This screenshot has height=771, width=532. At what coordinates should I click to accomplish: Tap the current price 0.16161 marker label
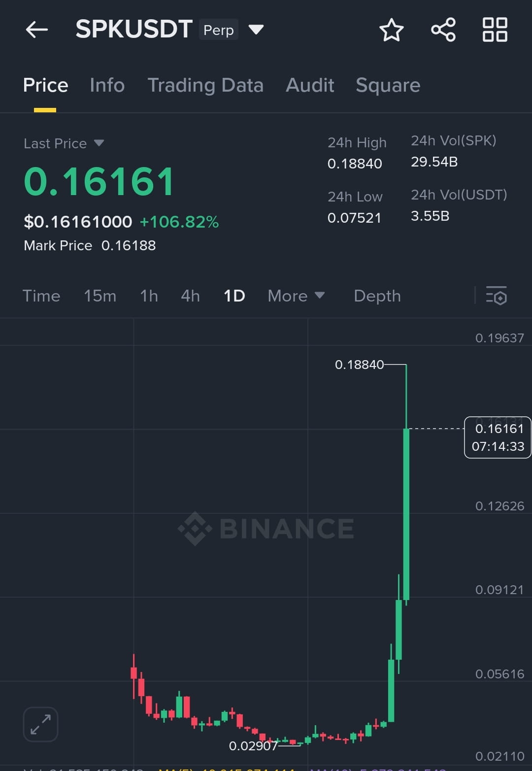pos(498,437)
